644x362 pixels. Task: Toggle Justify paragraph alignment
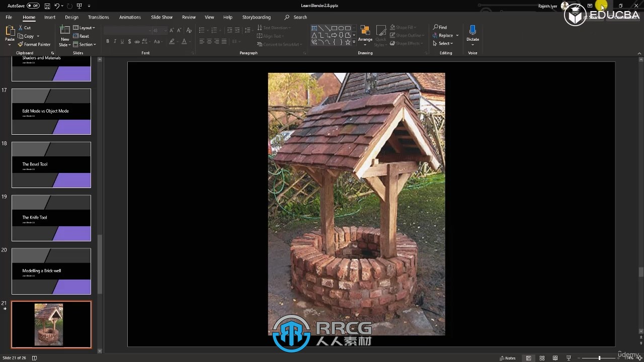(224, 42)
